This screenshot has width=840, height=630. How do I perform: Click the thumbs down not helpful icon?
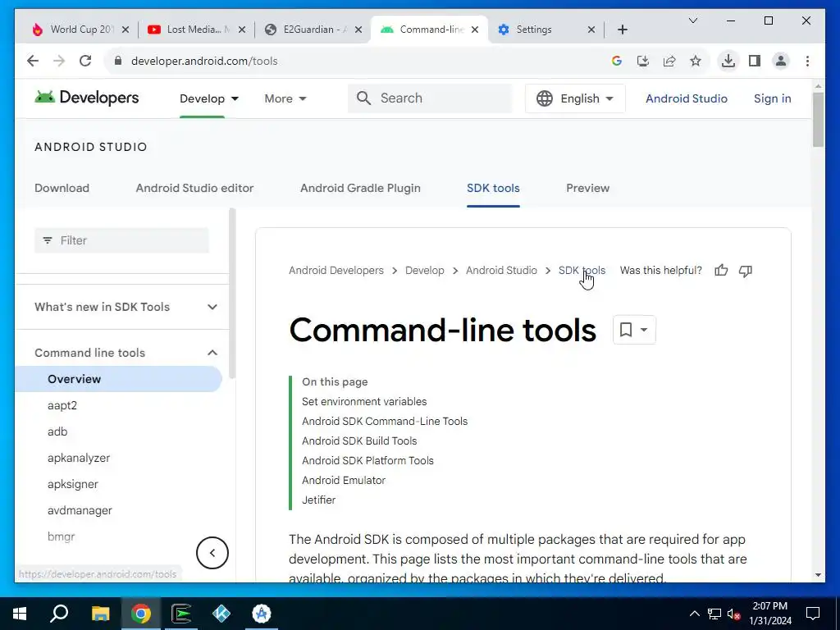coord(746,271)
